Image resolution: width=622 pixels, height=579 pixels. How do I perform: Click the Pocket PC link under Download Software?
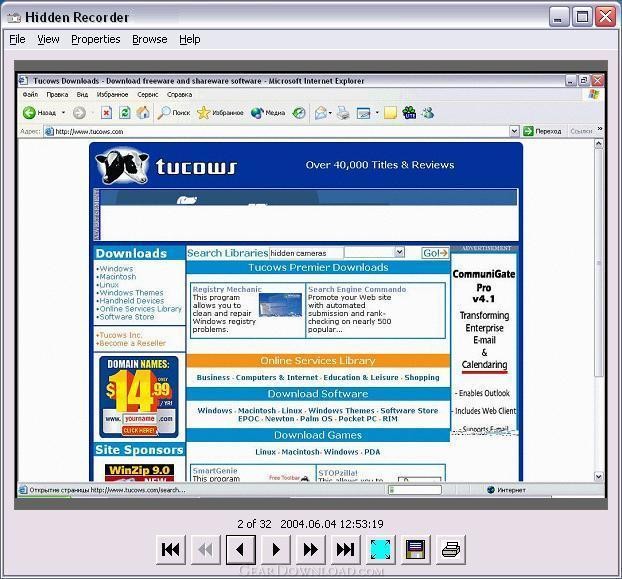click(357, 418)
